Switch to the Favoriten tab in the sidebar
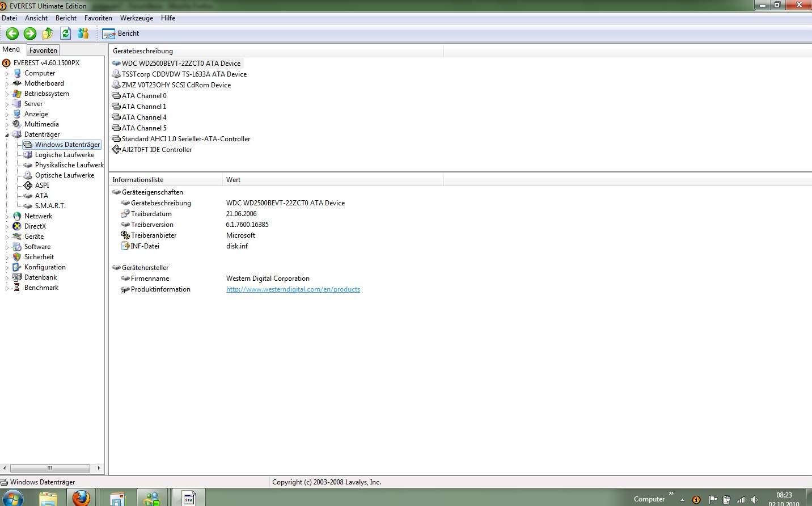 (x=43, y=50)
